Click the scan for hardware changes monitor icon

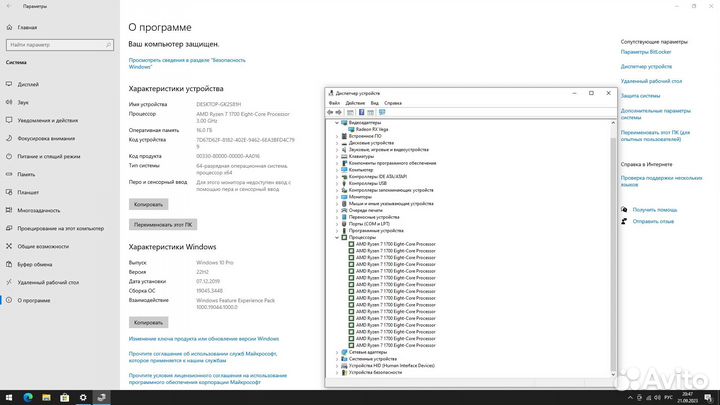coord(382,112)
